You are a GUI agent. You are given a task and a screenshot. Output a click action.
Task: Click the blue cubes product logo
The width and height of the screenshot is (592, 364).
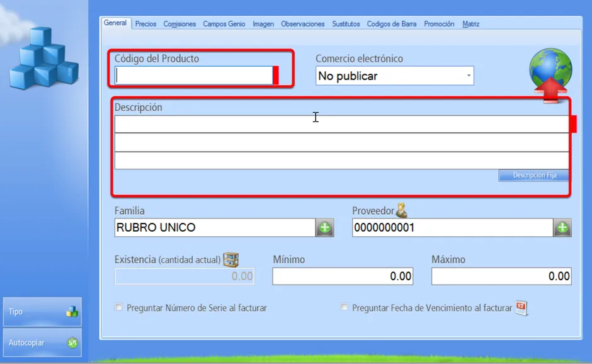(44, 58)
